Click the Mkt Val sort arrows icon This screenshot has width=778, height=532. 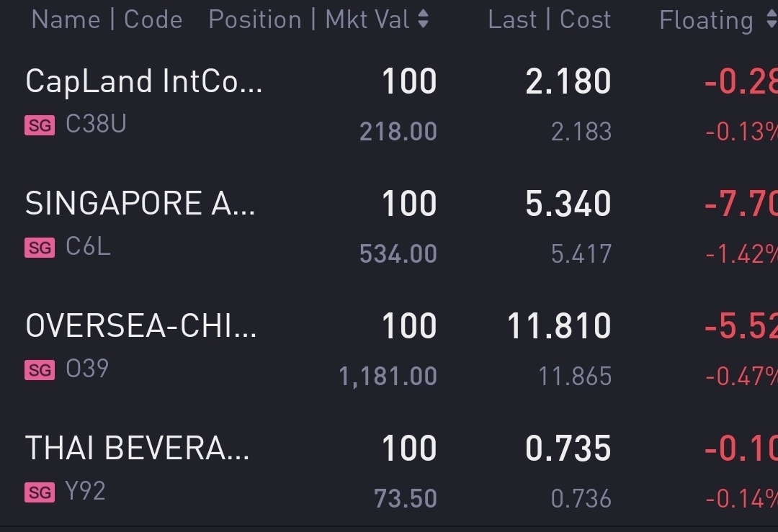click(x=424, y=20)
